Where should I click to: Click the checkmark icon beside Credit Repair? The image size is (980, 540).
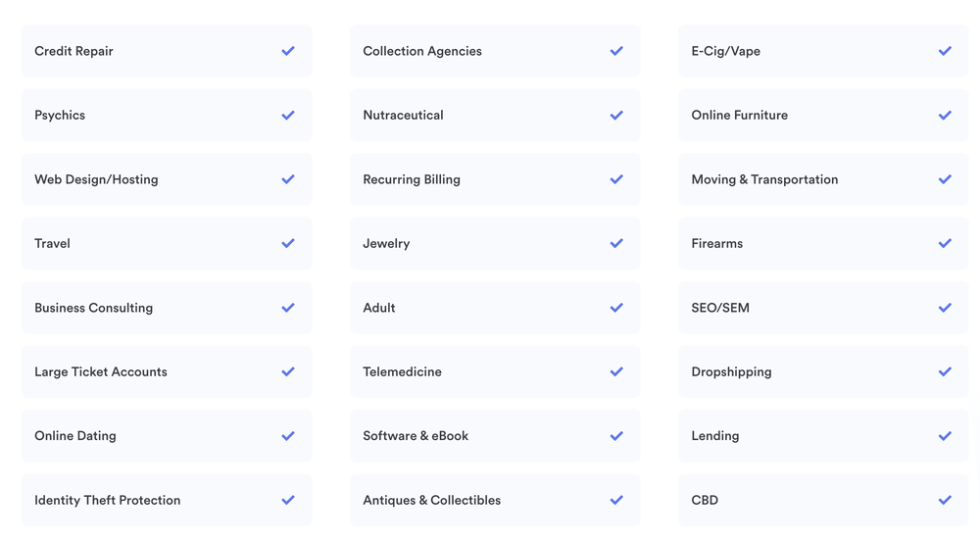pyautogui.click(x=288, y=51)
